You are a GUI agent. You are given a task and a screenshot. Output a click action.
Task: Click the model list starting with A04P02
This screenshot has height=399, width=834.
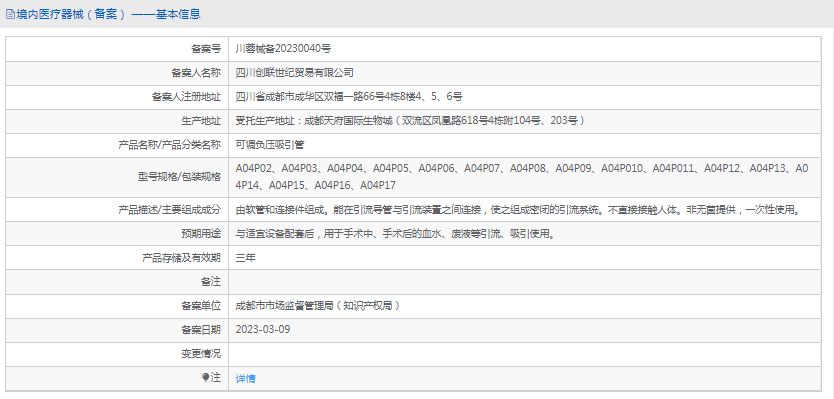coord(522,177)
